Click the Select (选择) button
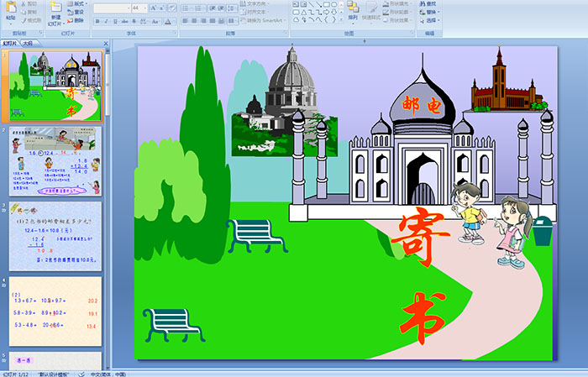Viewport: 588px width, 377px height. (x=429, y=20)
